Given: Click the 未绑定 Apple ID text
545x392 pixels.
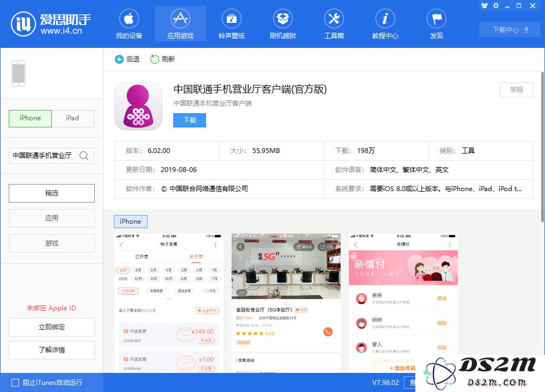Looking at the screenshot, I should coord(51,308).
